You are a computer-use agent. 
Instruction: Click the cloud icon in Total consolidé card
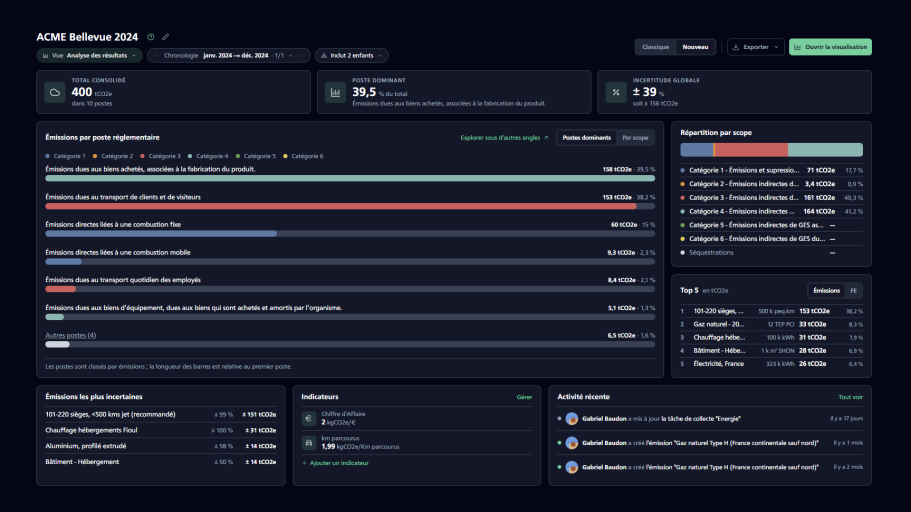55,92
